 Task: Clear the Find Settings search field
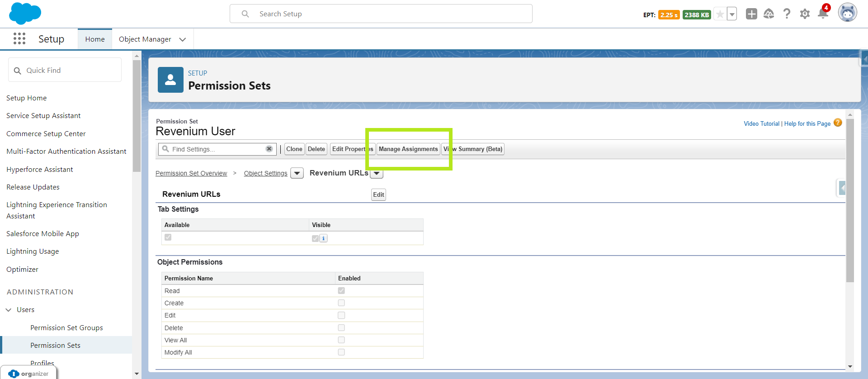click(x=269, y=149)
